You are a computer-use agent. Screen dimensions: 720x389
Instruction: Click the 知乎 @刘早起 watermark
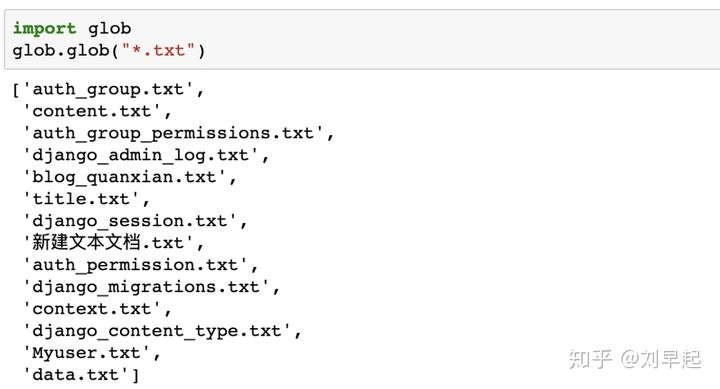pos(635,359)
